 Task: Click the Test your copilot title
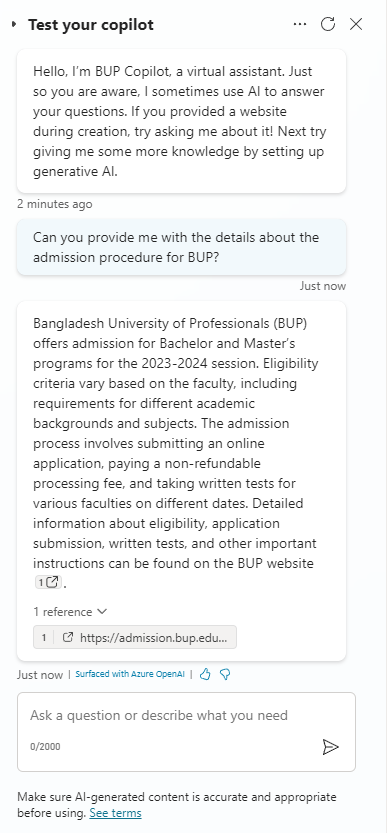pyautogui.click(x=91, y=24)
